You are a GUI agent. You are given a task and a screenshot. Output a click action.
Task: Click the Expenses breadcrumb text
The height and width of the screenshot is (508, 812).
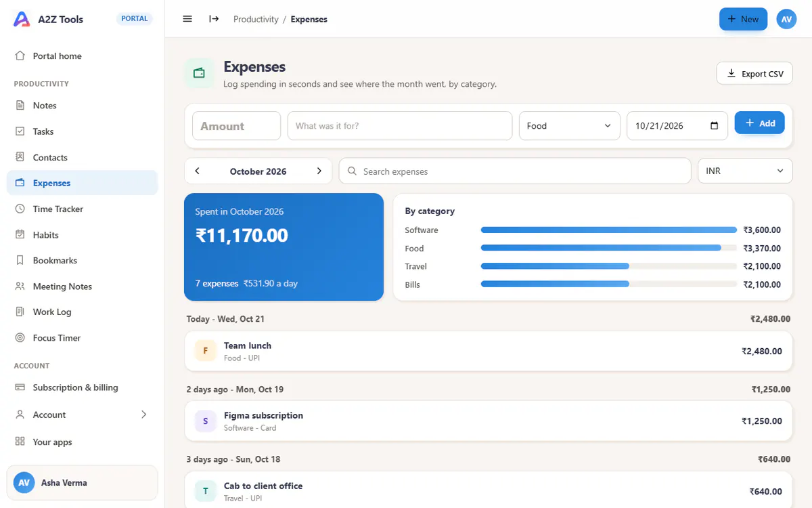click(x=309, y=19)
